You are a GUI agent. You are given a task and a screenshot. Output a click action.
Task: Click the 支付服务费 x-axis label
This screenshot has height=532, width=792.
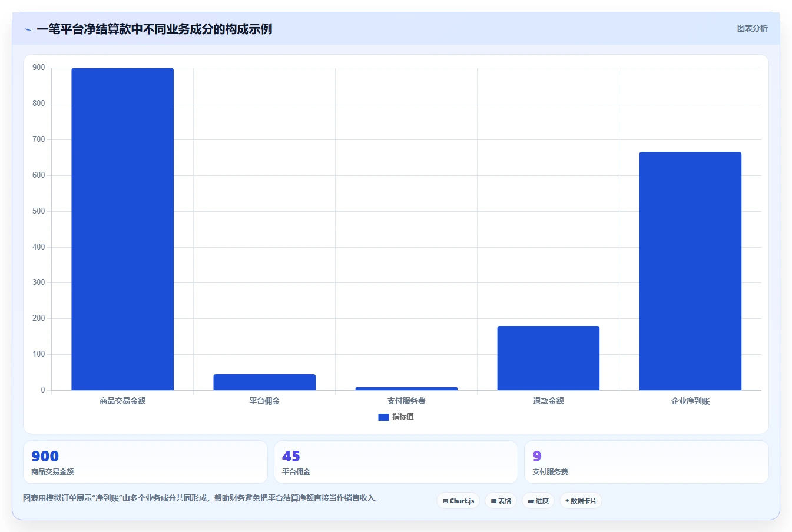[406, 401]
